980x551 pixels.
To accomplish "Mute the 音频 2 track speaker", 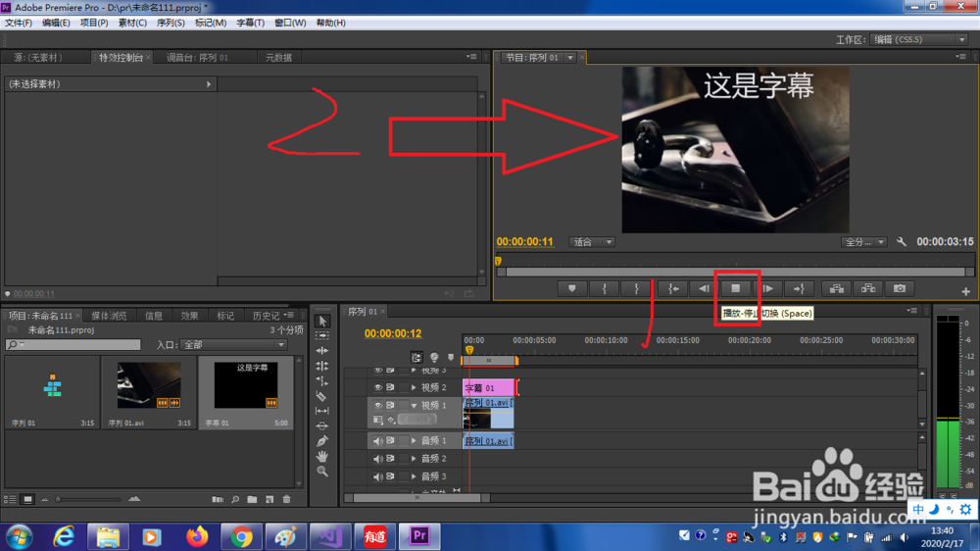I will [377, 459].
